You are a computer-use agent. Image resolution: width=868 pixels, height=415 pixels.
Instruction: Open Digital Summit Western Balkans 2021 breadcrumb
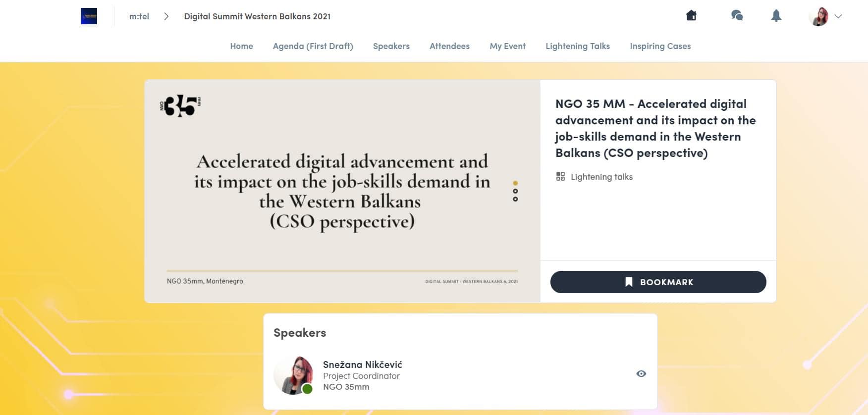pos(257,16)
